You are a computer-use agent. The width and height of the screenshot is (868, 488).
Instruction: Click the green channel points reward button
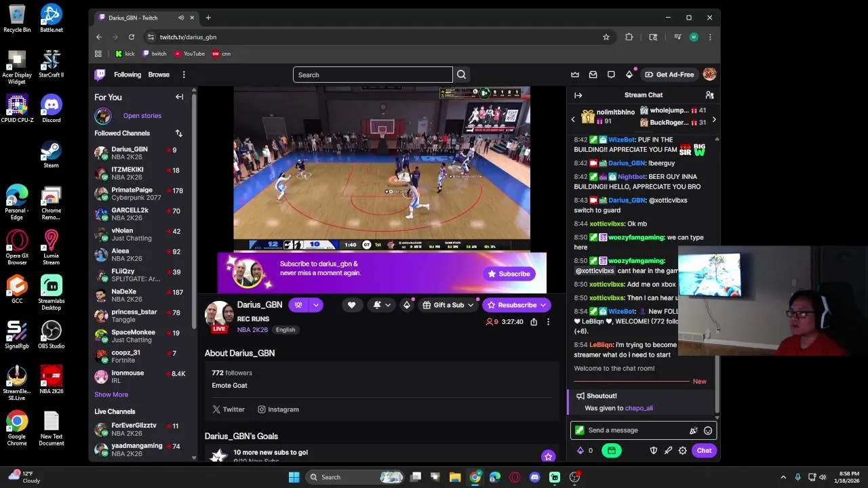click(x=611, y=451)
